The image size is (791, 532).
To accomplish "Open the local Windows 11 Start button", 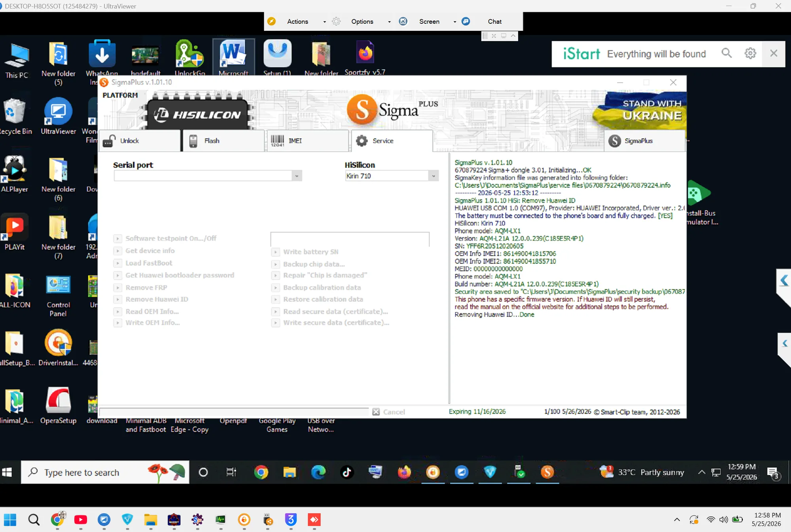I will click(10, 519).
